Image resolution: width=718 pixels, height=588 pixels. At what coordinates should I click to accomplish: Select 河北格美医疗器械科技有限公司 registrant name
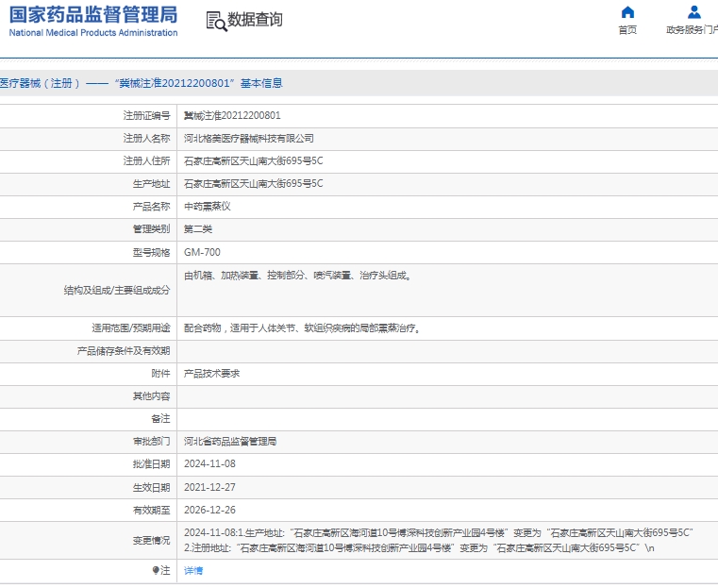click(x=249, y=139)
